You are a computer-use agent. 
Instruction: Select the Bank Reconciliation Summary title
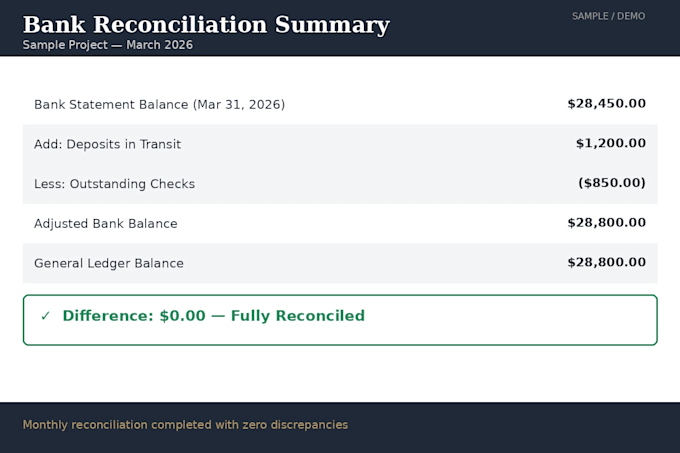click(206, 25)
